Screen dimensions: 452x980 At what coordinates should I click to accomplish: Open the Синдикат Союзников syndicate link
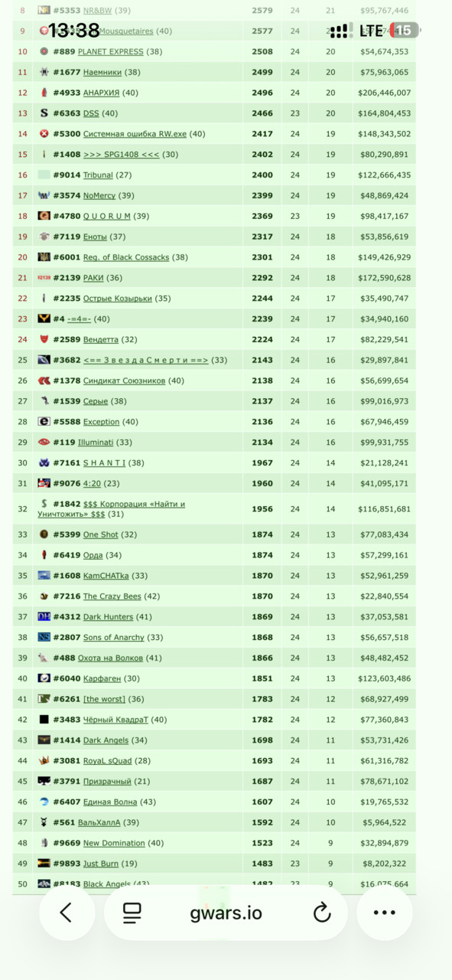[124, 381]
